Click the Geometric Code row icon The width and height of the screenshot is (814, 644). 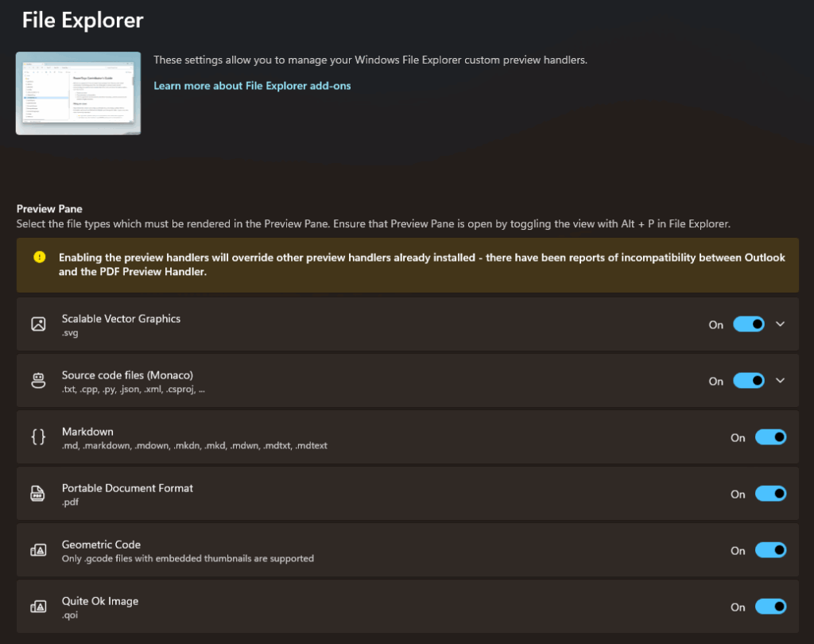[x=38, y=550]
